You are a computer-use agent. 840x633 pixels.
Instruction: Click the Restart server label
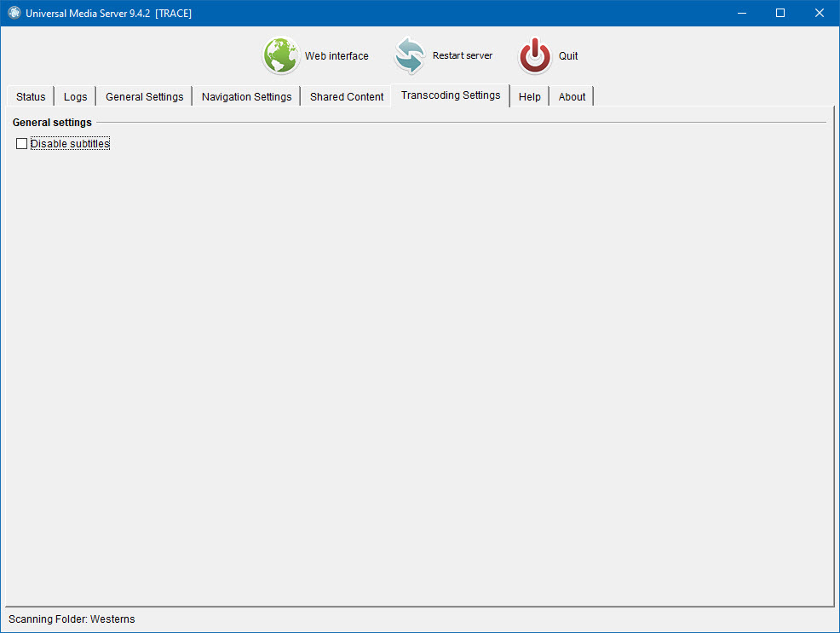(463, 55)
